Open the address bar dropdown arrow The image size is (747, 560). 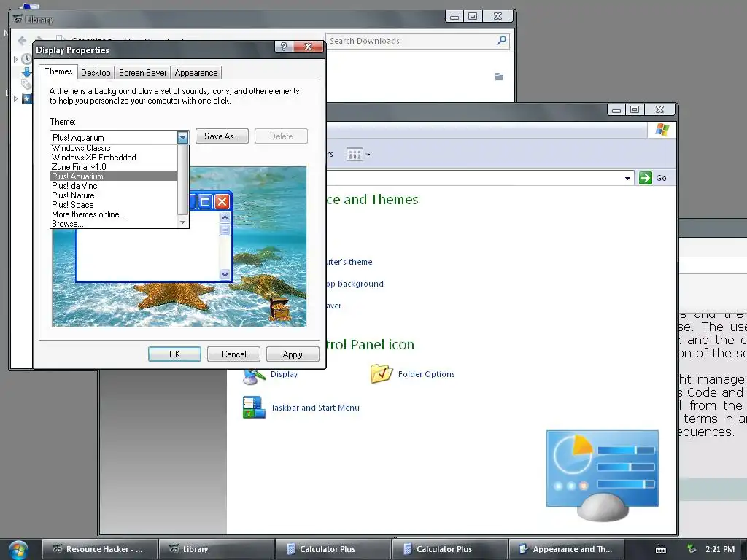pyautogui.click(x=627, y=179)
